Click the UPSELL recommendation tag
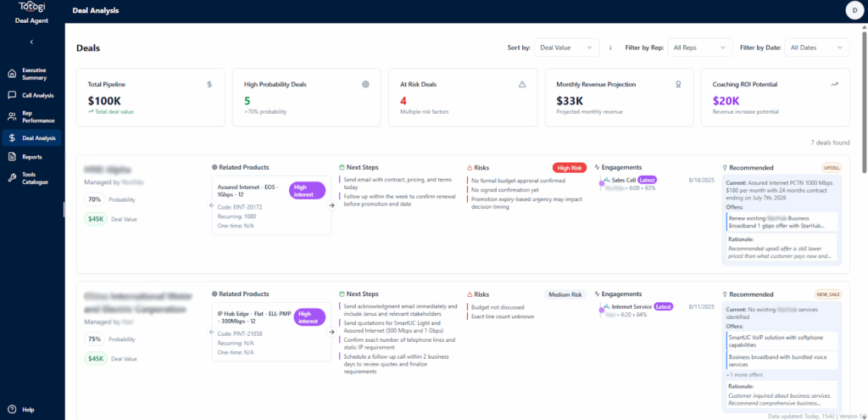This screenshot has width=868, height=420. pyautogui.click(x=831, y=168)
